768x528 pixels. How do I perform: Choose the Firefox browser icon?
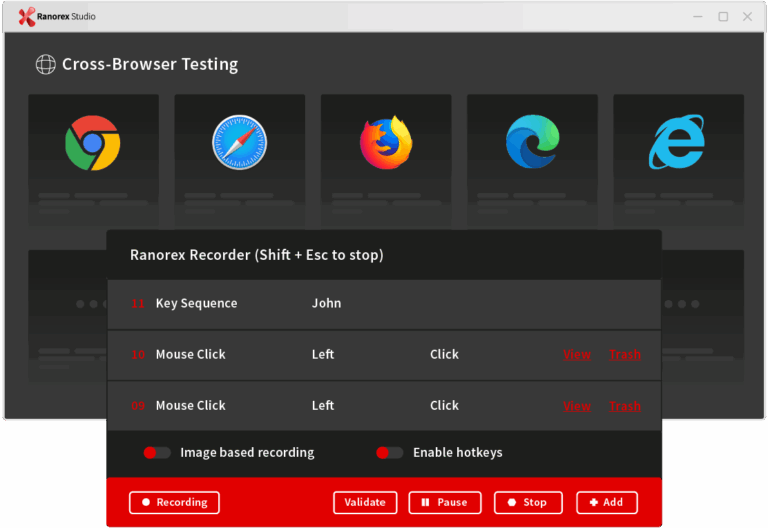[386, 143]
